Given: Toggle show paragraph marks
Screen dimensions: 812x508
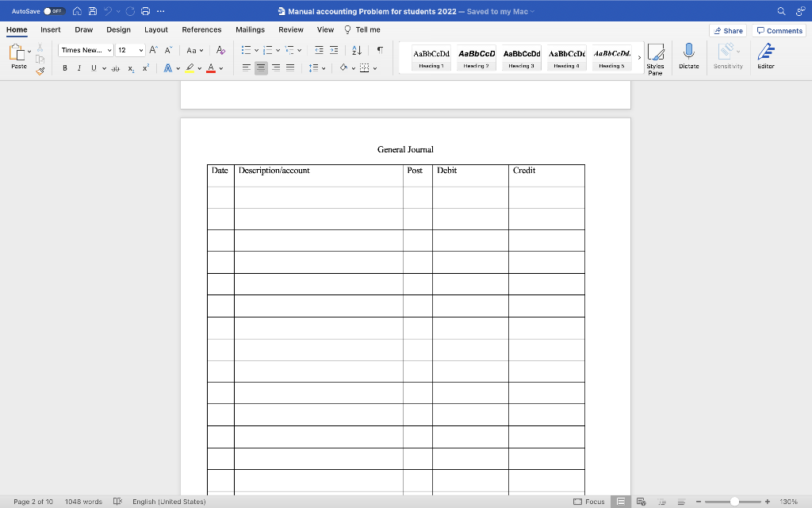Looking at the screenshot, I should click(380, 50).
